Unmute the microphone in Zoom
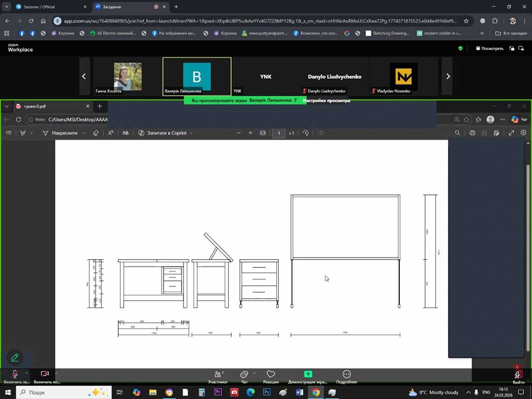This screenshot has width=532, height=399. click(x=15, y=375)
